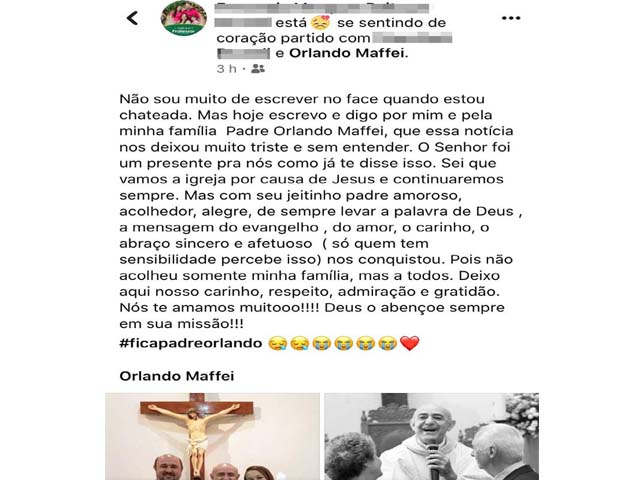Go back using the left arrow

point(132,18)
